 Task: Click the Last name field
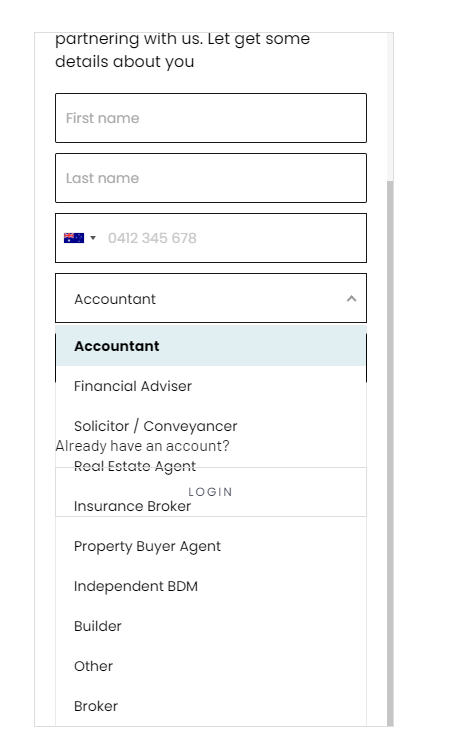(211, 178)
